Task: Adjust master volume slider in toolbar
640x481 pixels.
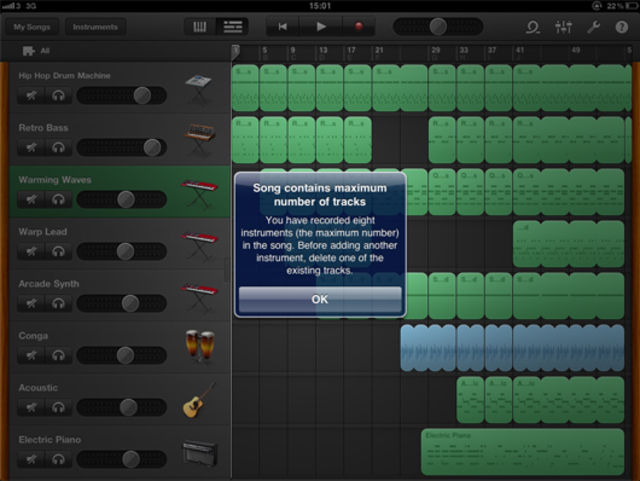Action: coord(438,27)
